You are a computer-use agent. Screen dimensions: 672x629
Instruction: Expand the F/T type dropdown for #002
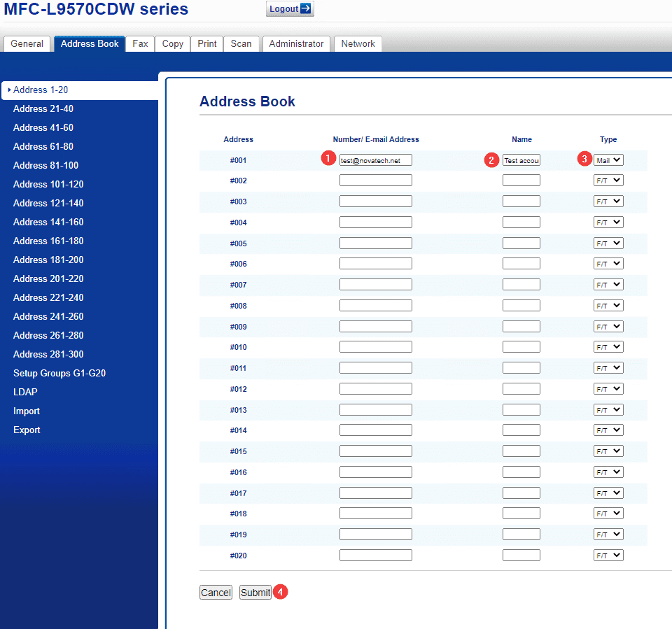point(608,181)
